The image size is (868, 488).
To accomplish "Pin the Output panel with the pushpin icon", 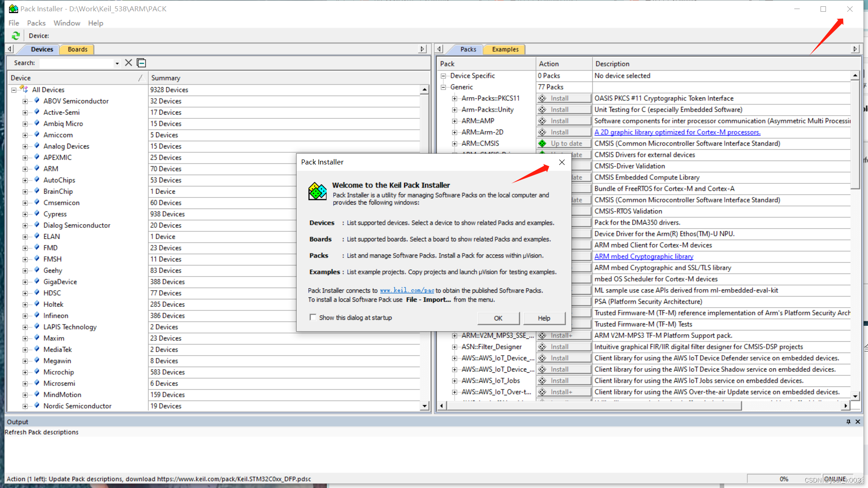I will coord(848,422).
